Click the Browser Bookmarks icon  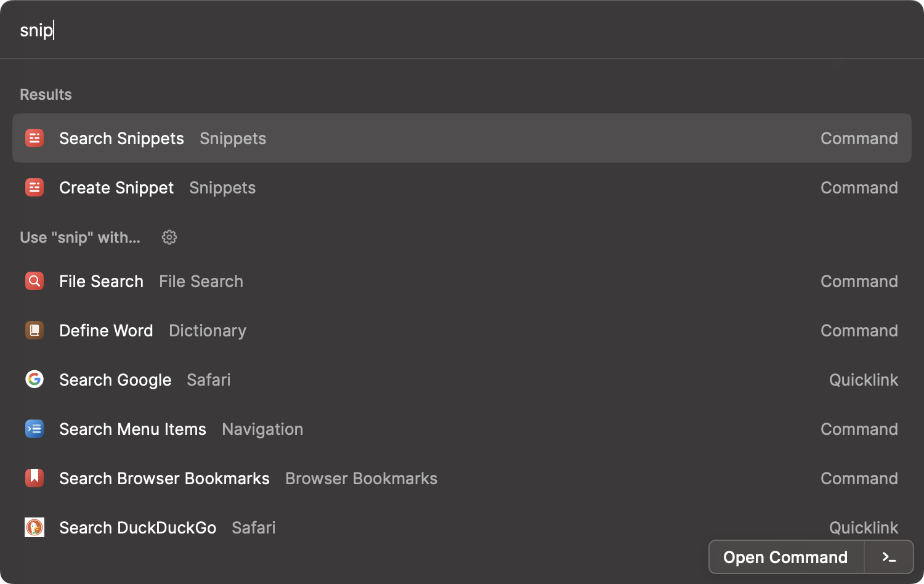[34, 478]
